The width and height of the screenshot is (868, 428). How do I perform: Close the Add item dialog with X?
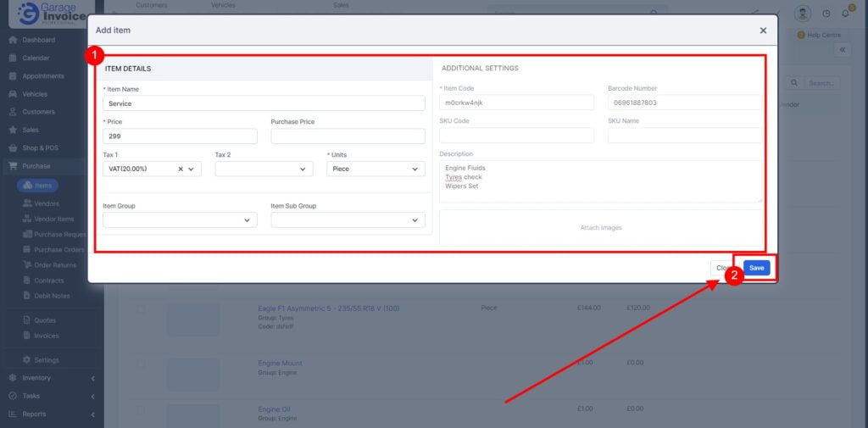763,31
